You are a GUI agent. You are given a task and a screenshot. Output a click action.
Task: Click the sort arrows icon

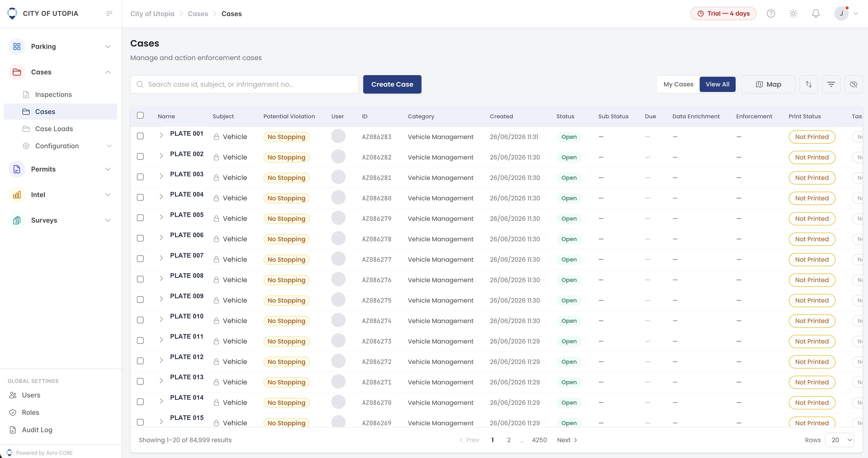pyautogui.click(x=808, y=84)
